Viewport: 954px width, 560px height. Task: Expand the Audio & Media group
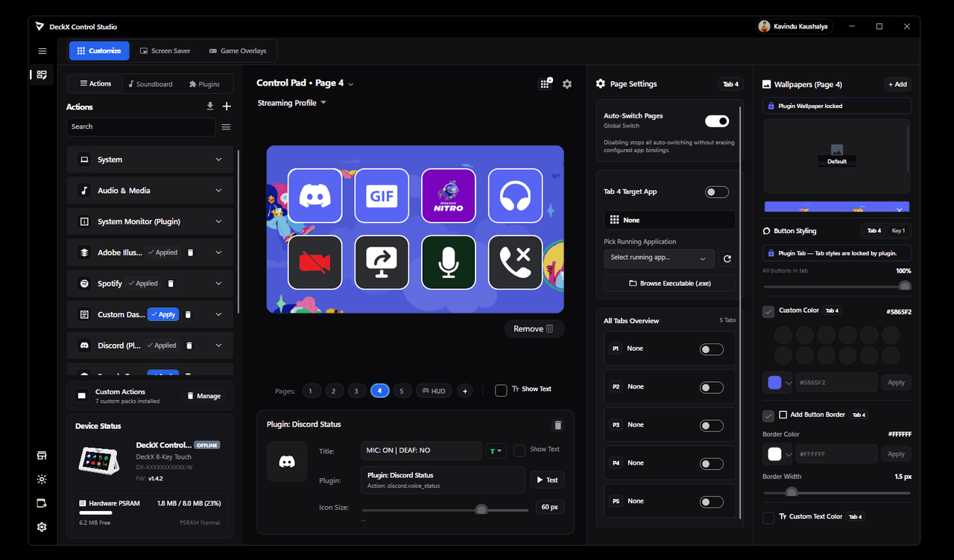[151, 191]
